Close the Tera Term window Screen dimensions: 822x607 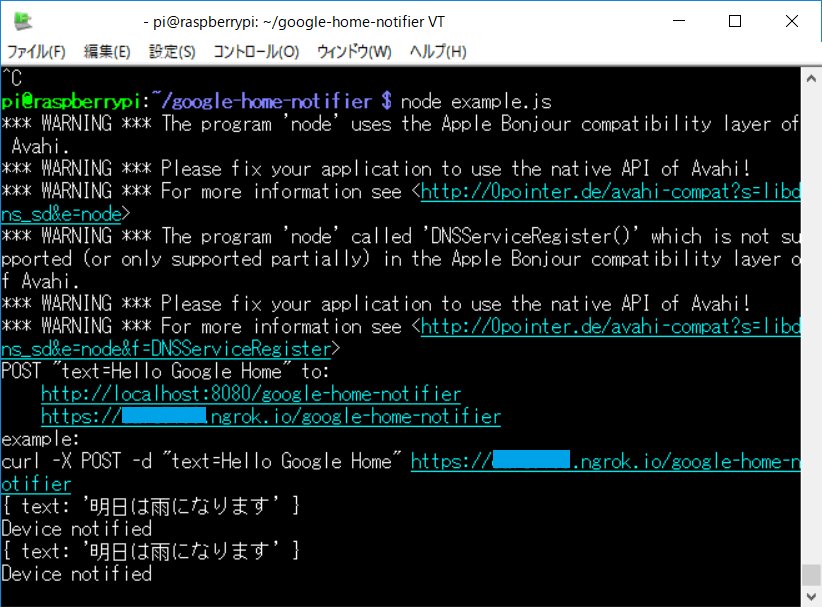792,21
